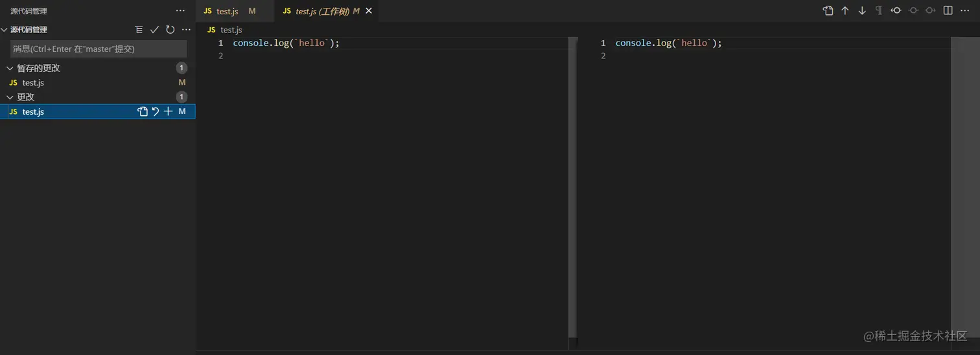Commit changes with the checkmark icon
980x355 pixels.
[154, 30]
